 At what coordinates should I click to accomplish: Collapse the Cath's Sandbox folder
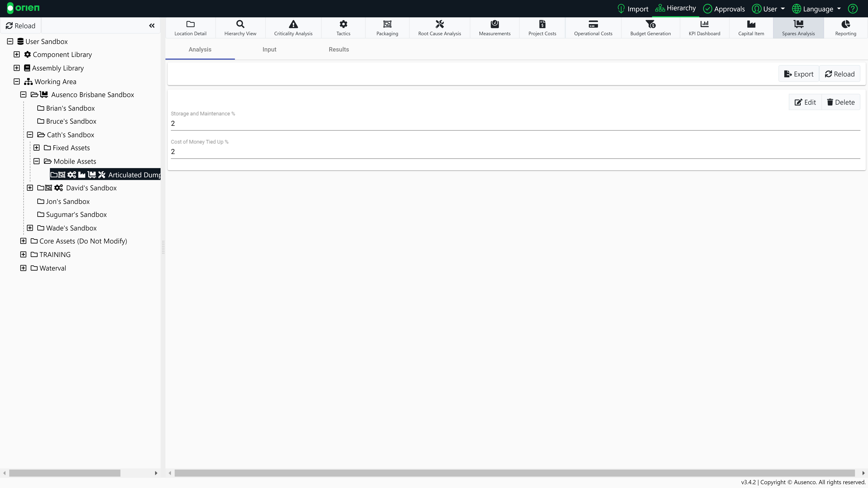[x=30, y=135]
